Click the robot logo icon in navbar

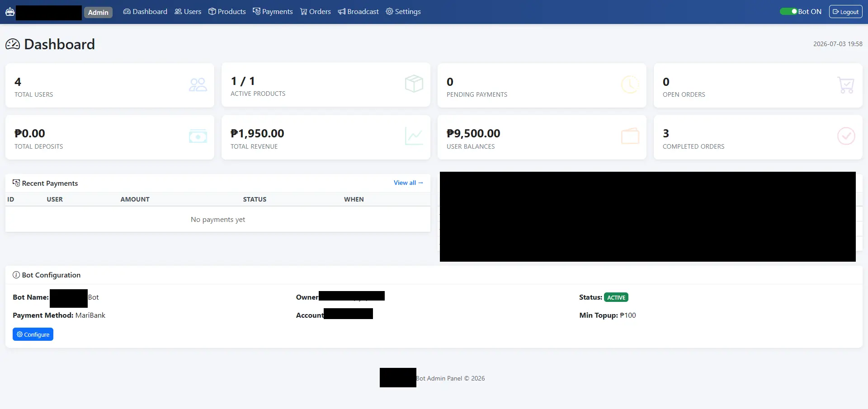pyautogui.click(x=10, y=12)
